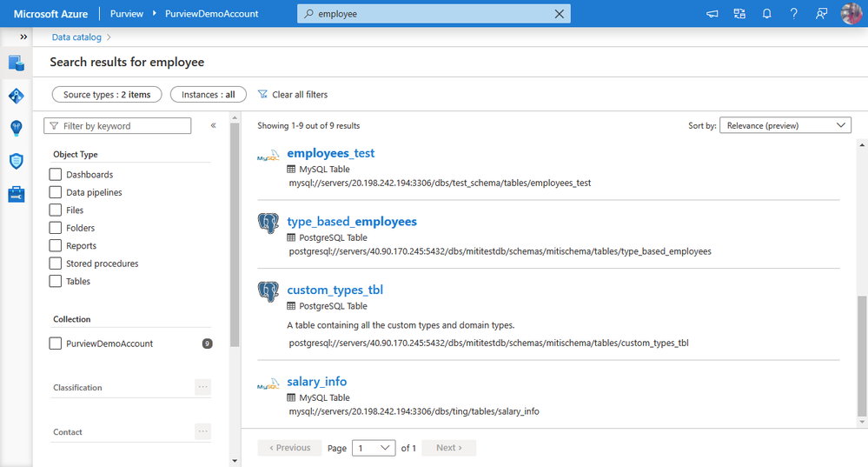Click the table icon next to MySQL Table under employees_test
Viewport: 868px width, 467px height.
click(291, 169)
